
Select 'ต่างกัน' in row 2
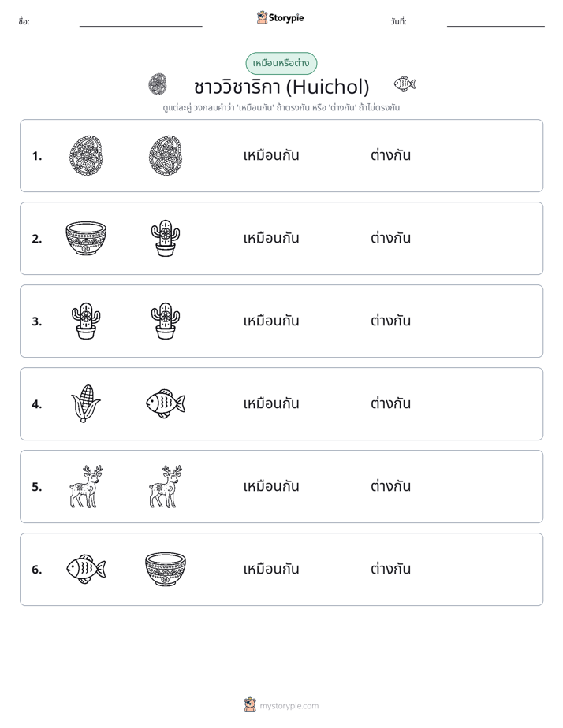point(390,238)
